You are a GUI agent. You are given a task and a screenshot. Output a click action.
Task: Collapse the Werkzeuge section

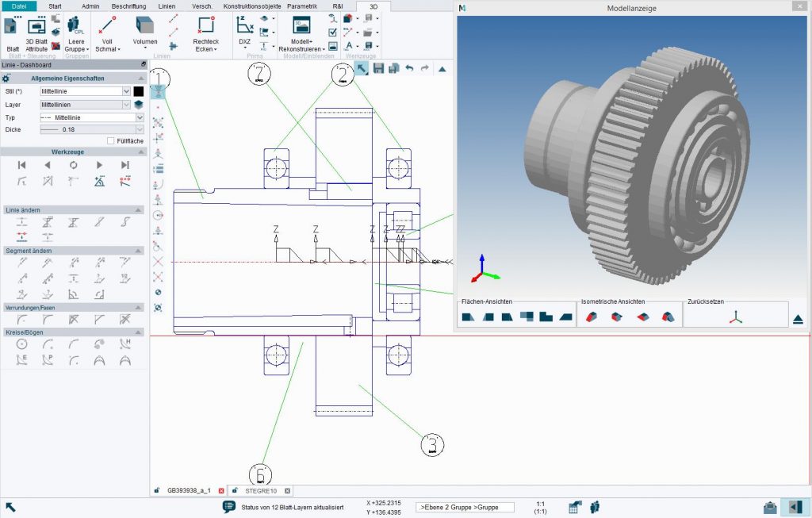pyautogui.click(x=139, y=151)
